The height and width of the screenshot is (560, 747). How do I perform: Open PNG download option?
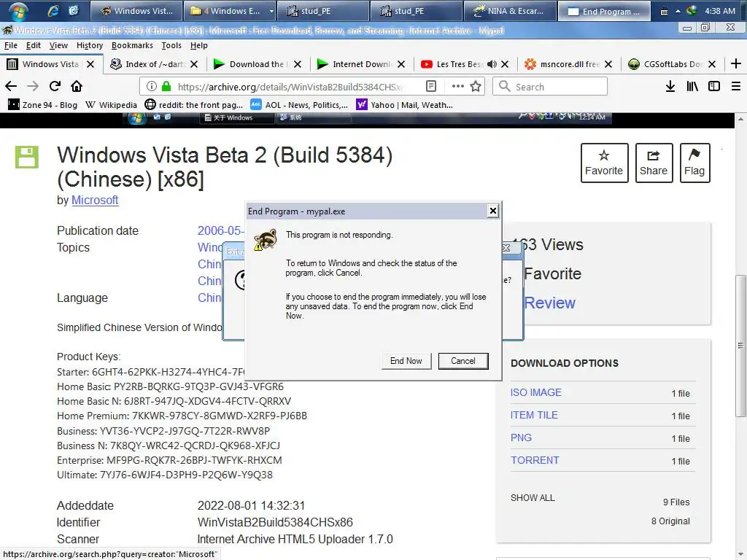coord(521,437)
